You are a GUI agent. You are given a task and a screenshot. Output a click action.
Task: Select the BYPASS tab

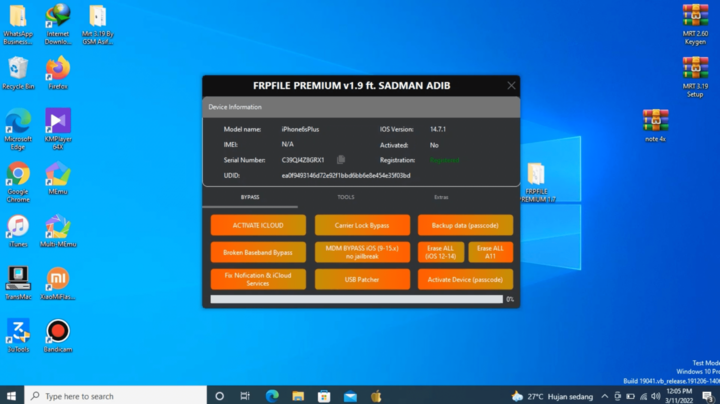point(250,197)
